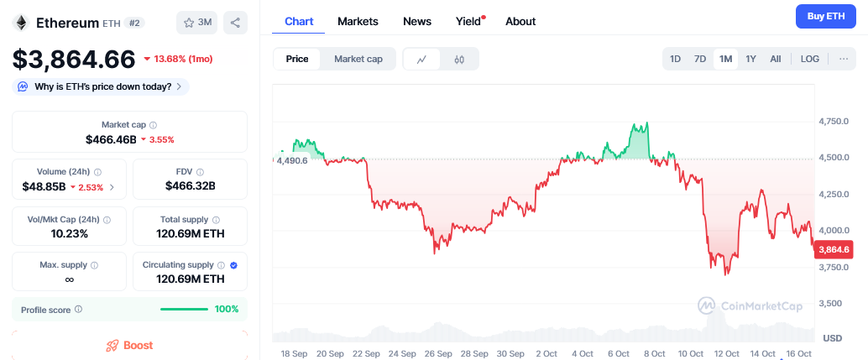Toggle chart to Market cap view
Viewport: 868px width, 360px height.
358,59
